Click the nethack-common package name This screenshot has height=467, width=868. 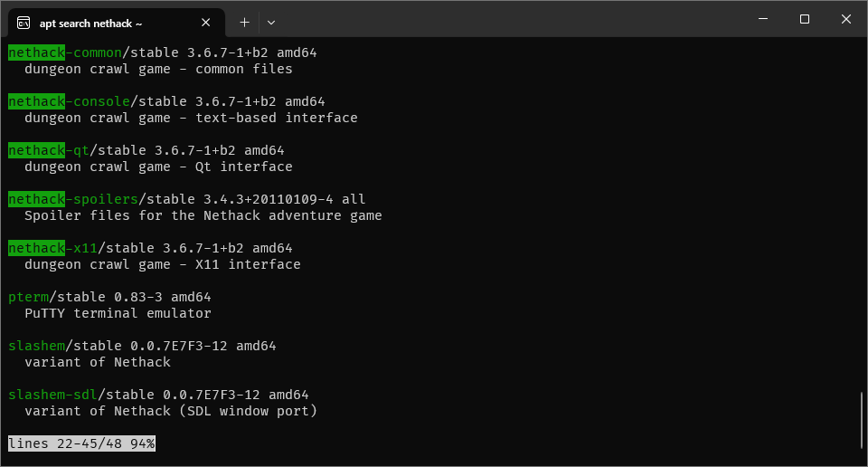click(64, 52)
